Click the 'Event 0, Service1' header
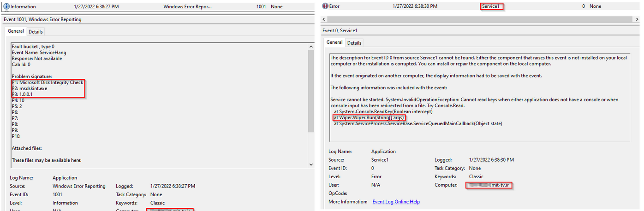644x211 pixels. 340,30
